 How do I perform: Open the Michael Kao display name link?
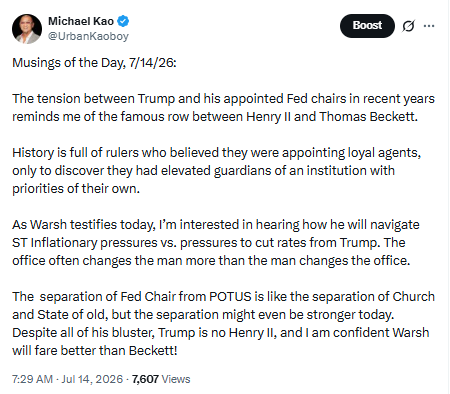click(x=81, y=21)
